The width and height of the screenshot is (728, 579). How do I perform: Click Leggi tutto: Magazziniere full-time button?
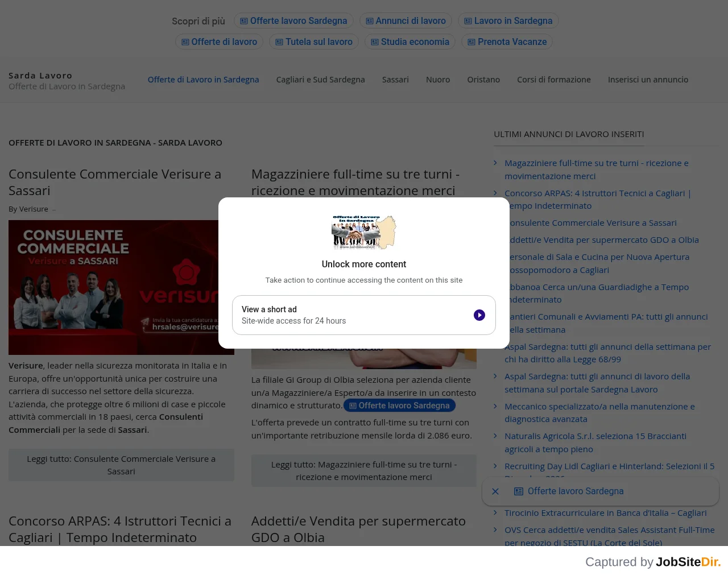[364, 471]
